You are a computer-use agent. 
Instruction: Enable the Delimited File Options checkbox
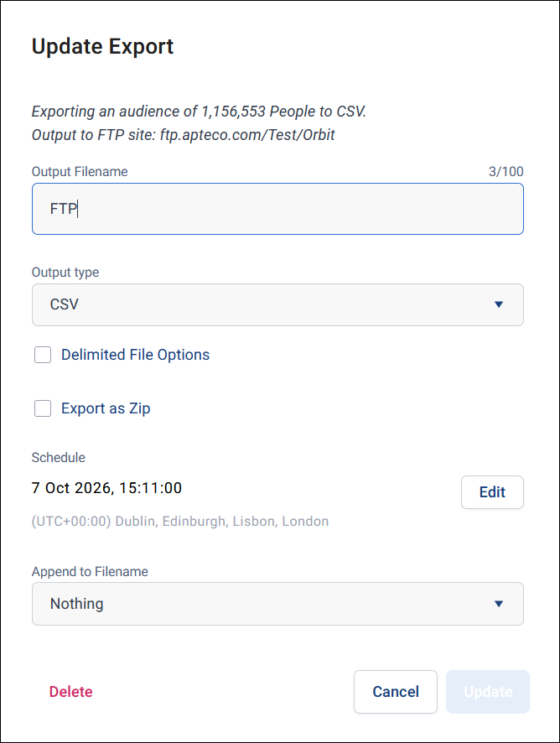pyautogui.click(x=43, y=355)
